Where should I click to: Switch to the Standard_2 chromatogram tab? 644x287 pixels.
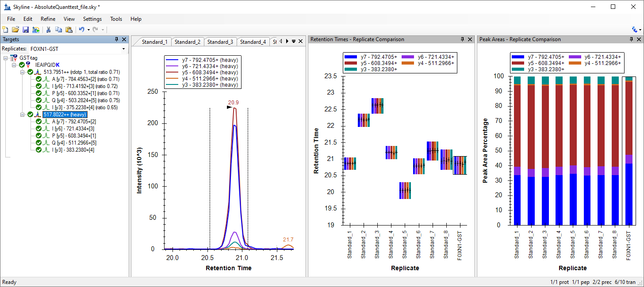[188, 42]
